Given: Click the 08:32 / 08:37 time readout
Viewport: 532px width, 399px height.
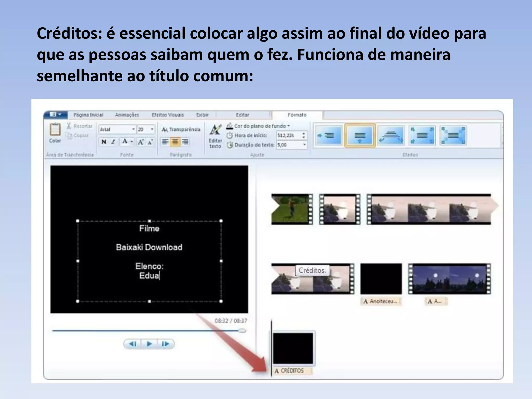Looking at the screenshot, I should [231, 321].
